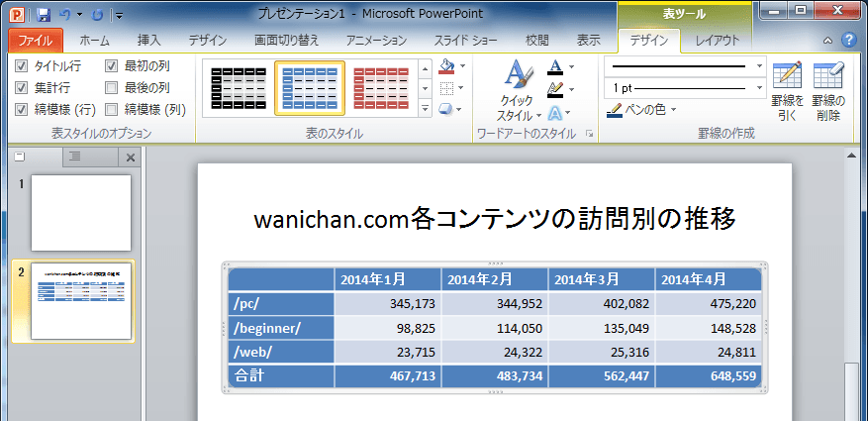Click the cell containing 475,220
The width and height of the screenshot is (868, 421).
point(708,303)
